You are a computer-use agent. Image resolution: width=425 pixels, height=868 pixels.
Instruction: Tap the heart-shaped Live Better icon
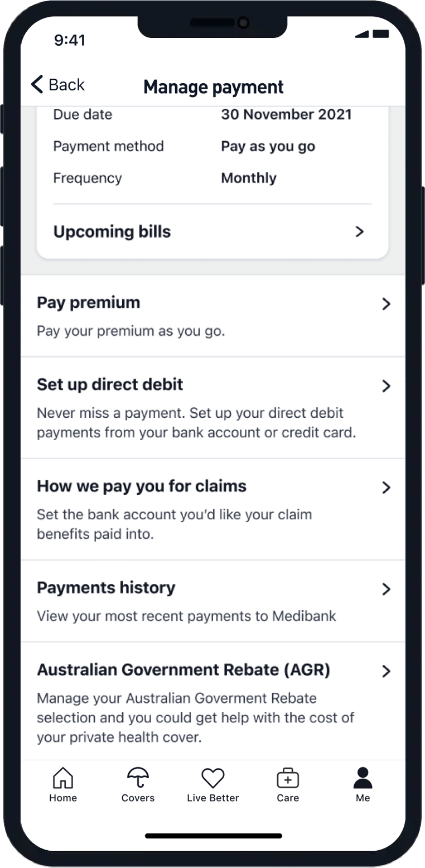[212, 777]
